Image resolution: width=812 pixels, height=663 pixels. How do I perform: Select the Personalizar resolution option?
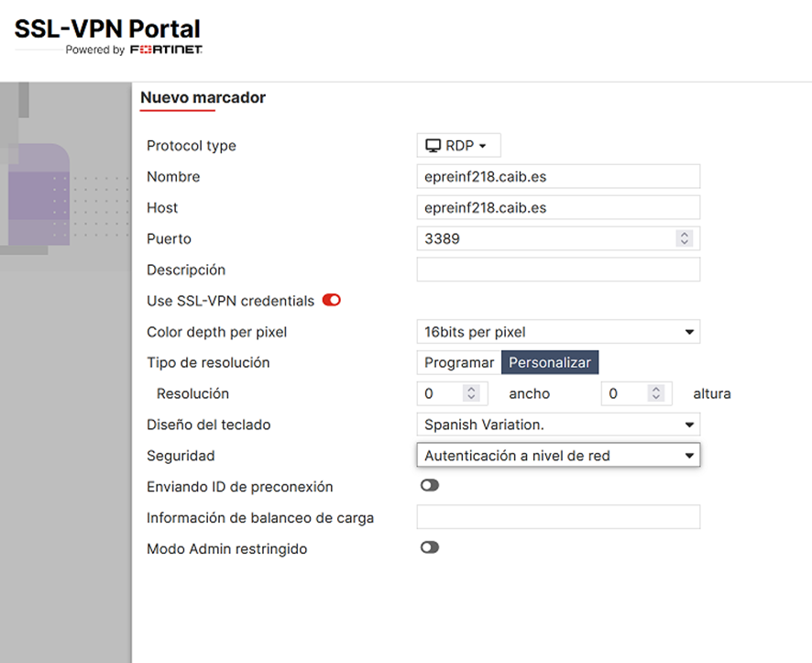(550, 363)
